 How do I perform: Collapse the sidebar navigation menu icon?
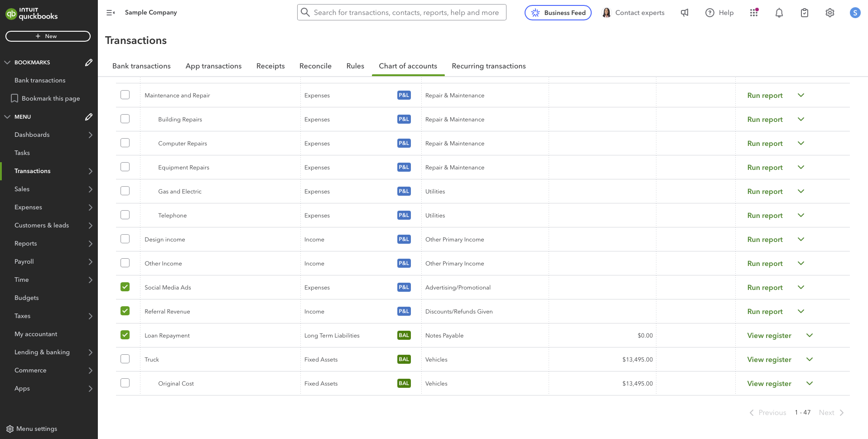click(111, 13)
